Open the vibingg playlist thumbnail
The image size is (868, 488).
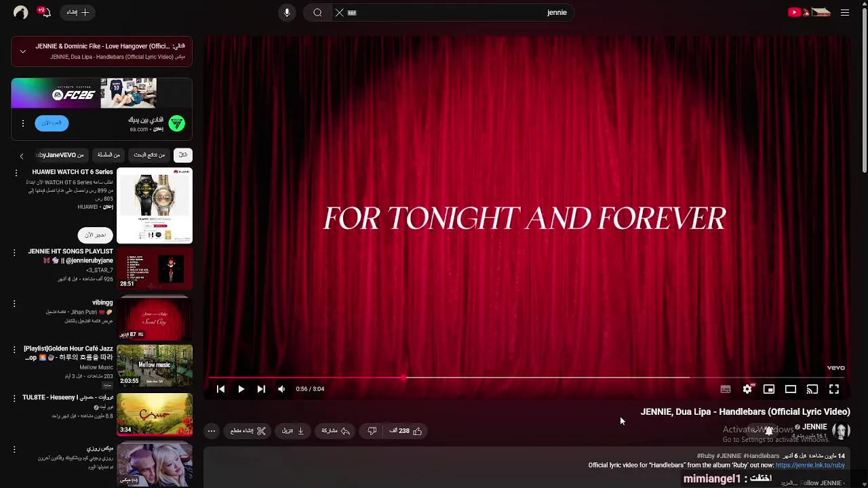[x=155, y=317]
